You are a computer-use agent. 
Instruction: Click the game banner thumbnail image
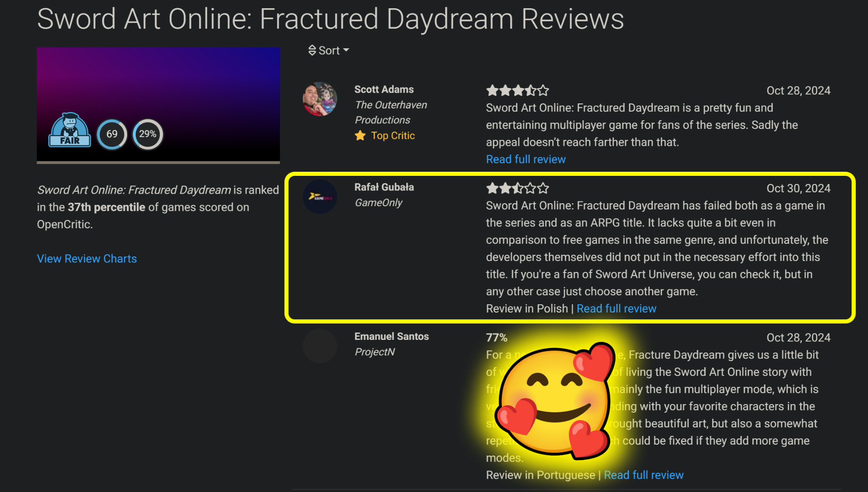[x=158, y=105]
